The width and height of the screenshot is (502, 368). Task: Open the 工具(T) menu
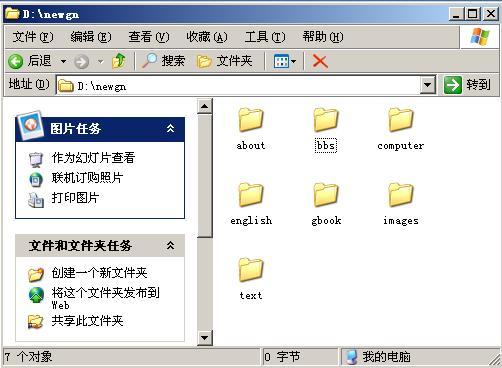(x=265, y=37)
